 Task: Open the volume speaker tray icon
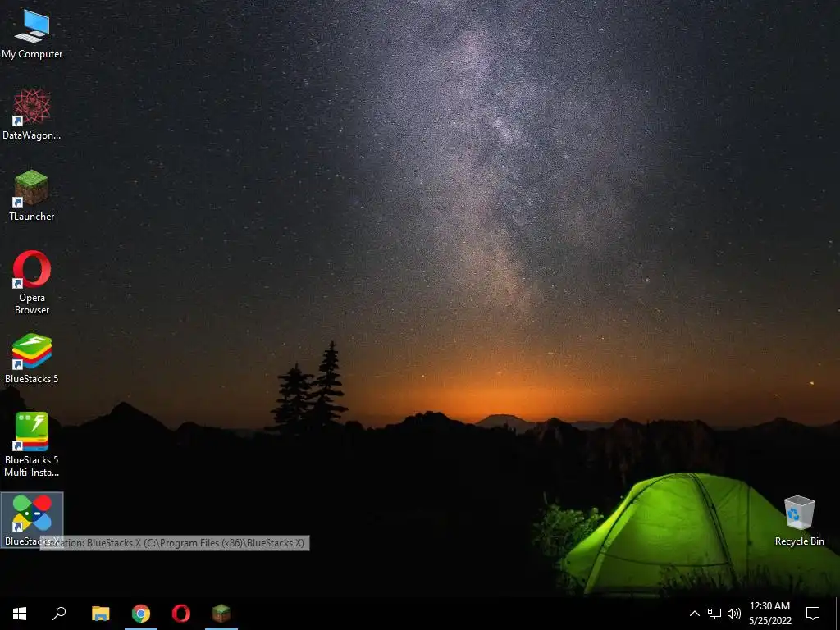[x=734, y=614]
